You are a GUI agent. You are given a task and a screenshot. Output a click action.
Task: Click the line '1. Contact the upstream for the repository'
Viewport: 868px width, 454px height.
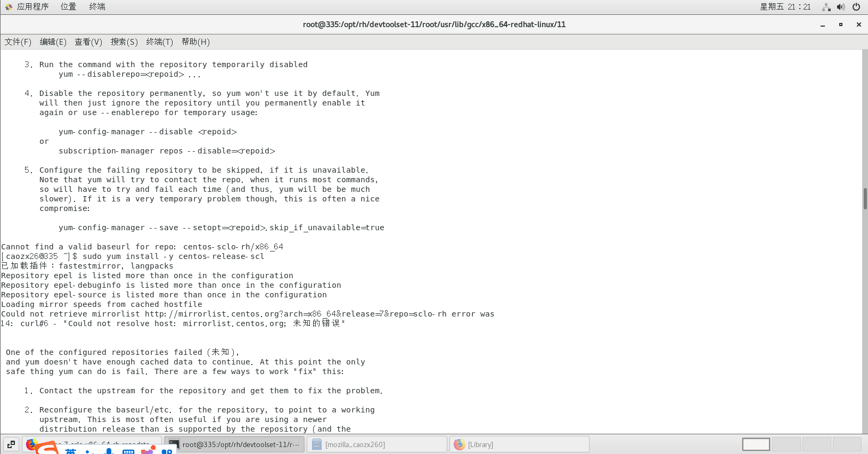203,391
